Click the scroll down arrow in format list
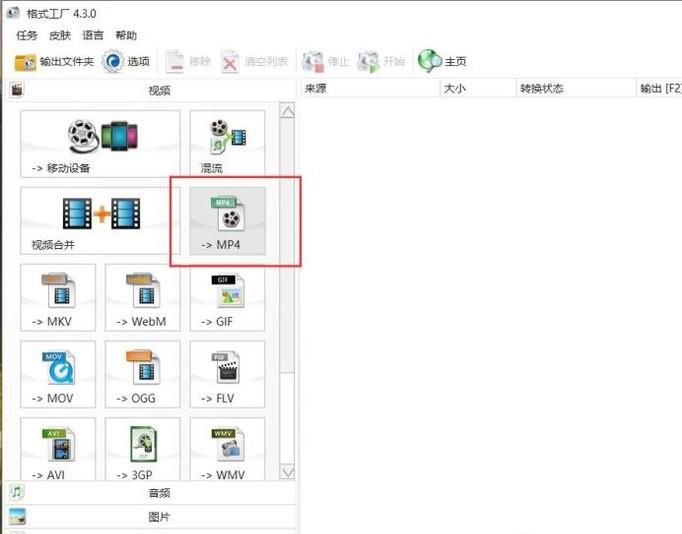The image size is (682, 534). coord(288,472)
